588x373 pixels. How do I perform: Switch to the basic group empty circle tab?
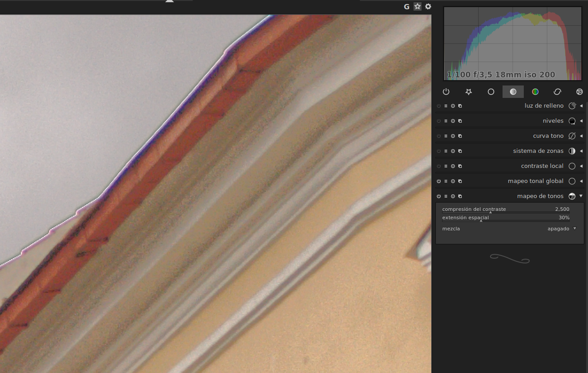[x=491, y=92]
